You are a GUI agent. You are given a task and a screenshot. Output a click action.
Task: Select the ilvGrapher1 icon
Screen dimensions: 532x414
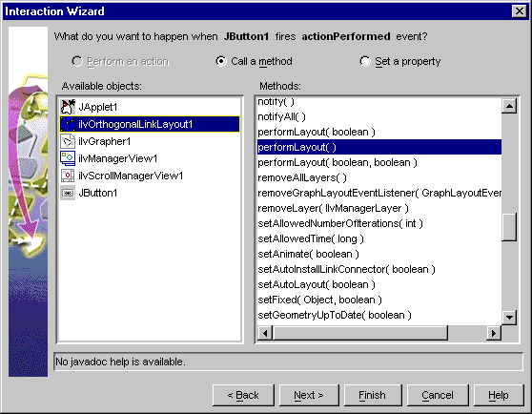68,141
